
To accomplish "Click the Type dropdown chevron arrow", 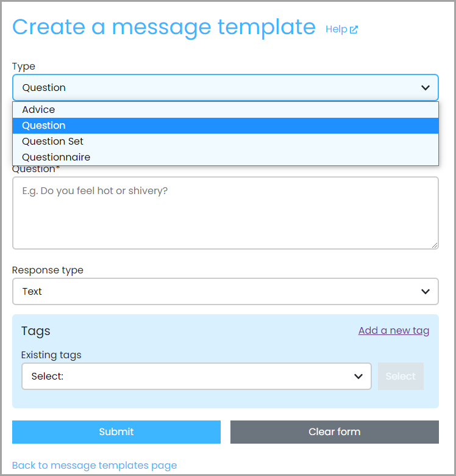I will (x=426, y=88).
